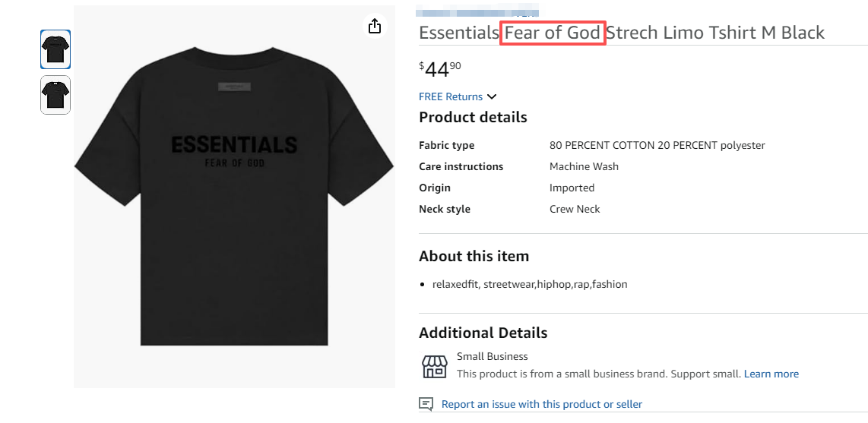Click the About this item heading

point(474,256)
